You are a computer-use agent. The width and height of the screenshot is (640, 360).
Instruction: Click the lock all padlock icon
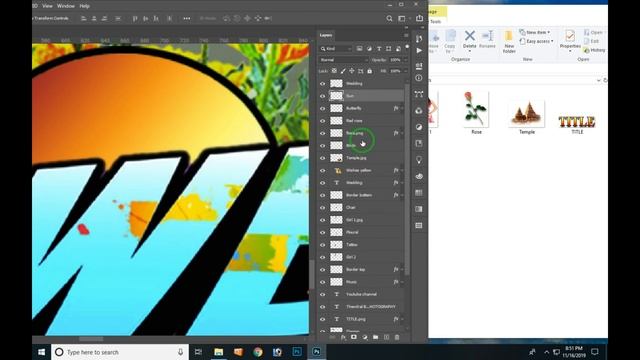point(369,71)
